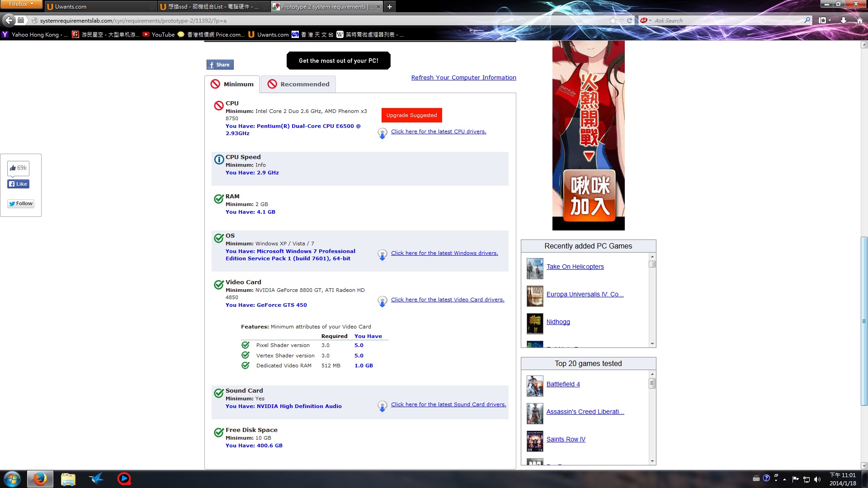Show hidden tray icons arrow
Screen dimensions: 868x488
click(784, 479)
